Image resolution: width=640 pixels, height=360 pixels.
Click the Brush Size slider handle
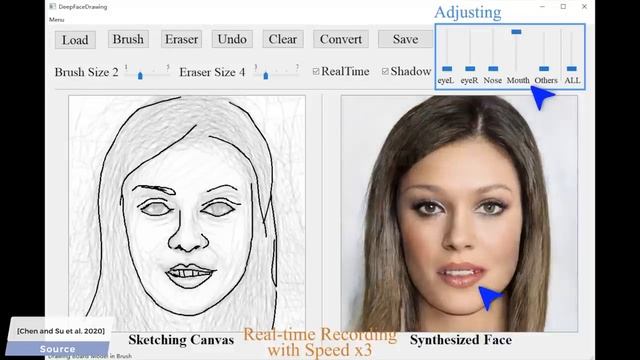coord(140,76)
